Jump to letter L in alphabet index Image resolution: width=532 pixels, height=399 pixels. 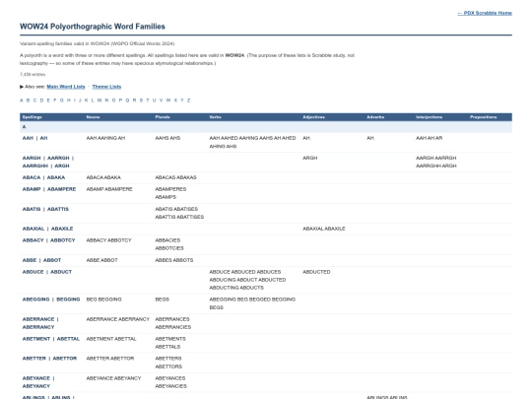point(93,100)
